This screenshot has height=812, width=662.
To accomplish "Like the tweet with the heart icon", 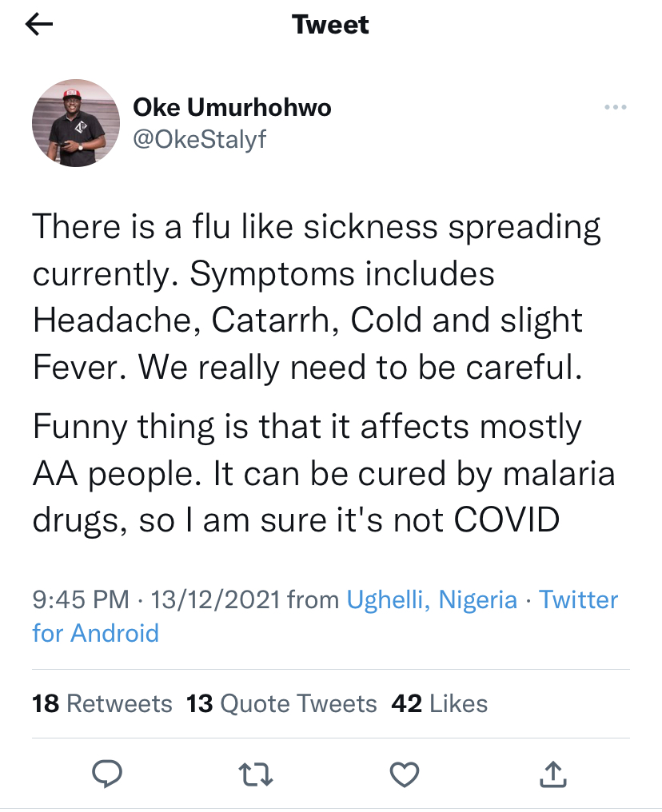I will [x=405, y=773].
